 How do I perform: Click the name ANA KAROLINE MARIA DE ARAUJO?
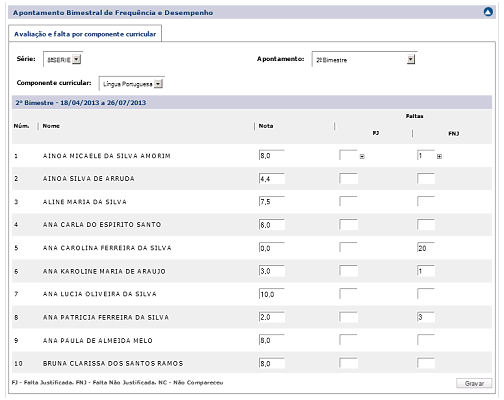click(104, 271)
